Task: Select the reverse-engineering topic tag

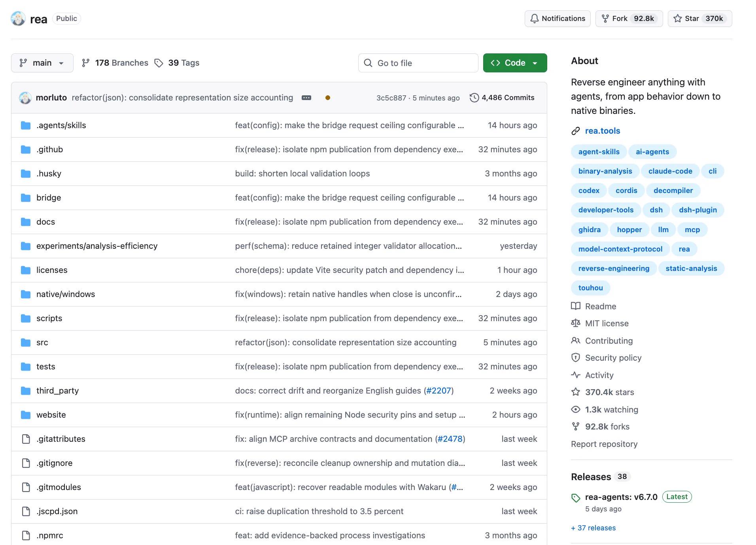Action: coord(614,269)
